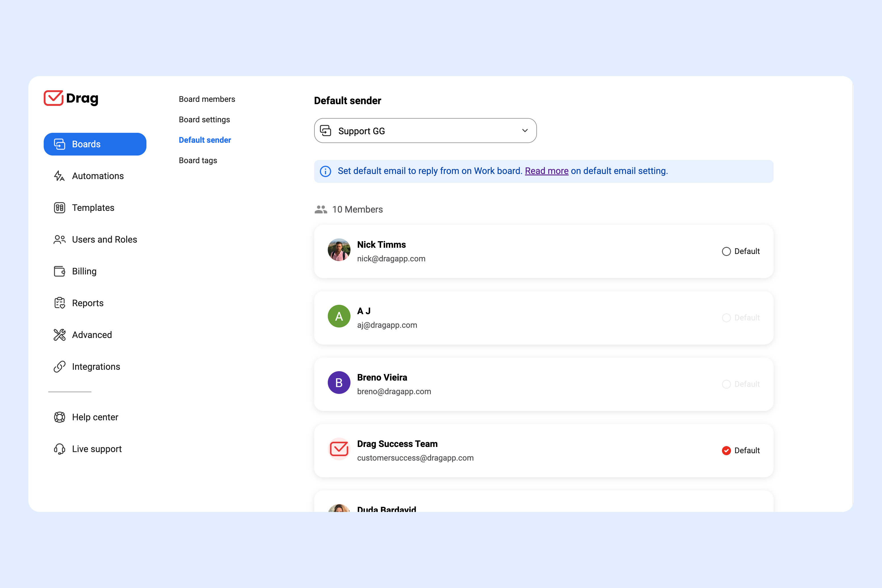Click the email aj@dragapp.com
Image resolution: width=882 pixels, height=588 pixels.
pos(387,325)
